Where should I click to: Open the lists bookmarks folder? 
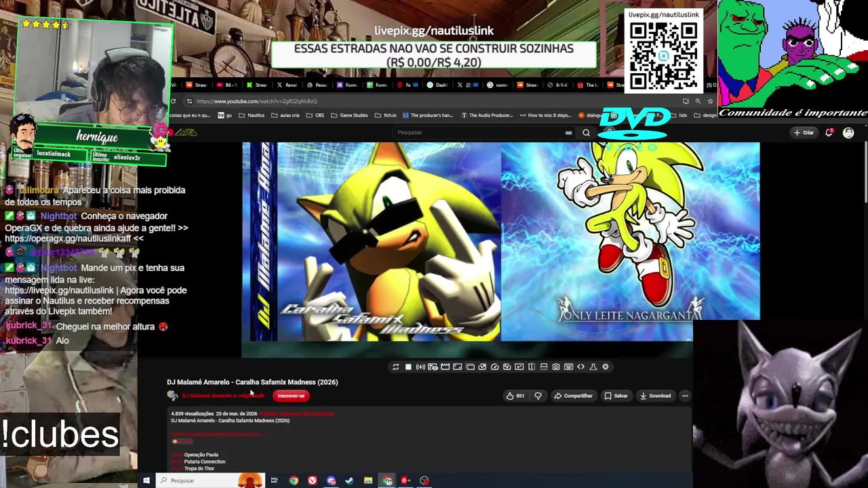point(678,115)
